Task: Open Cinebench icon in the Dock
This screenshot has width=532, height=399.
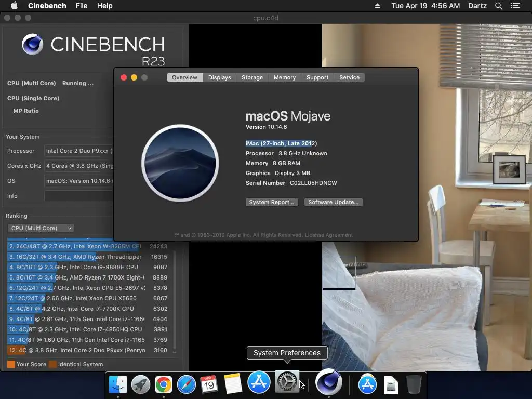Action: pyautogui.click(x=328, y=381)
